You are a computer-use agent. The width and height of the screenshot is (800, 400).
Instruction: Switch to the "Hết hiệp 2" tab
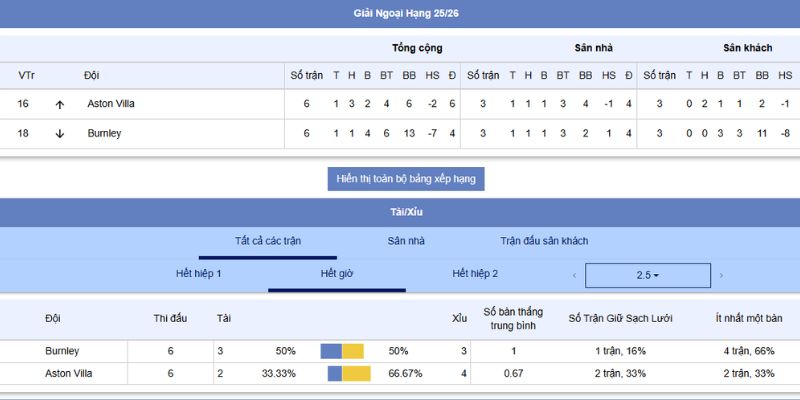(x=475, y=274)
